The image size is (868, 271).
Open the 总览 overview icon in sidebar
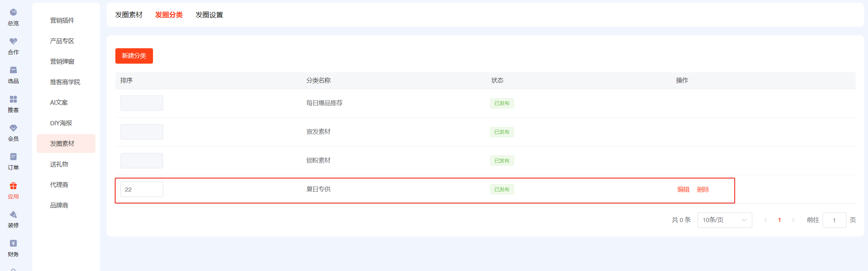(13, 13)
